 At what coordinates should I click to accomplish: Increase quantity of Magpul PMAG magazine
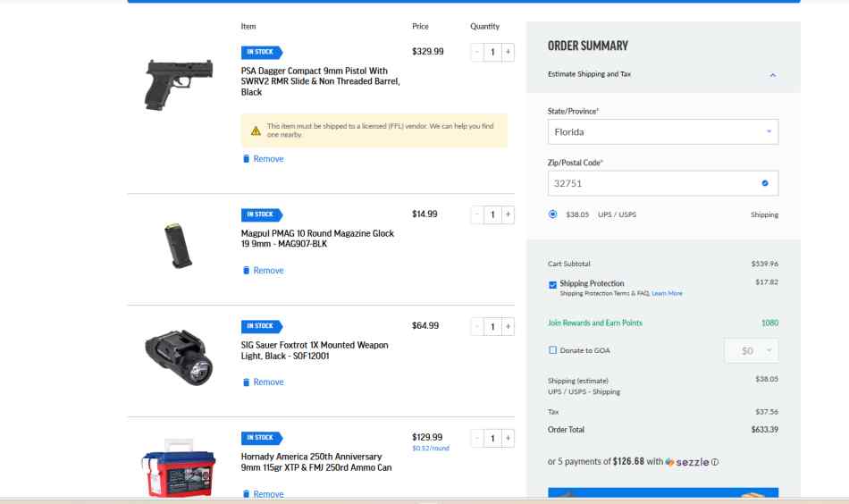508,215
